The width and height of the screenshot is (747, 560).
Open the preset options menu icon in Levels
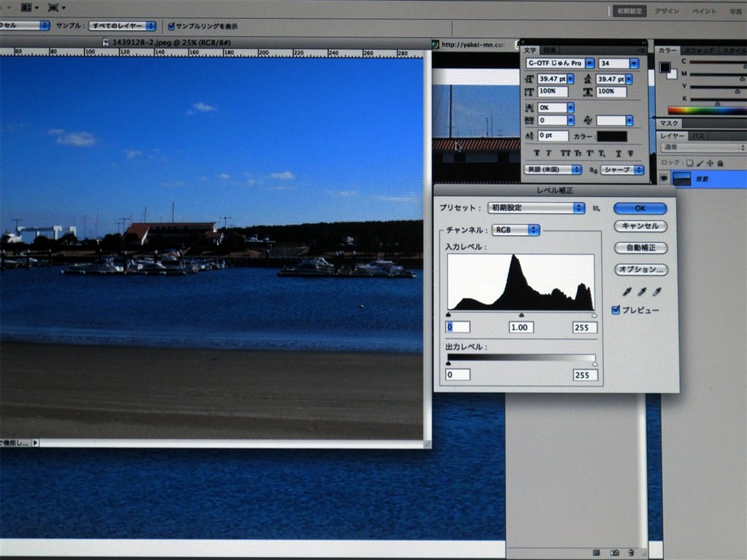point(597,208)
